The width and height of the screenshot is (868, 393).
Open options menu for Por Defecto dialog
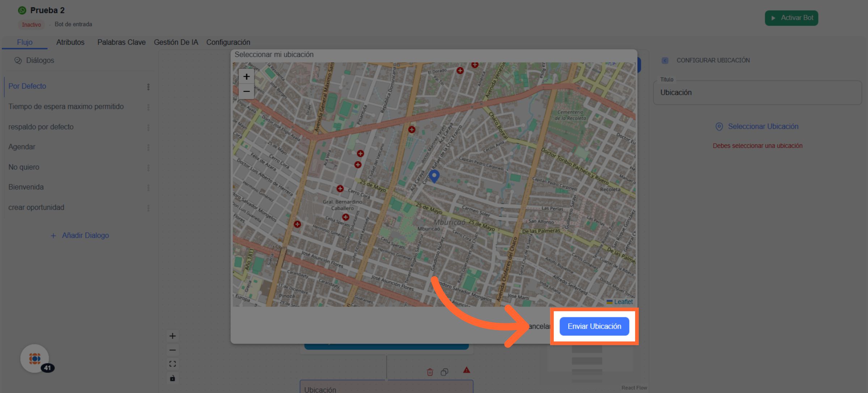coord(148,87)
